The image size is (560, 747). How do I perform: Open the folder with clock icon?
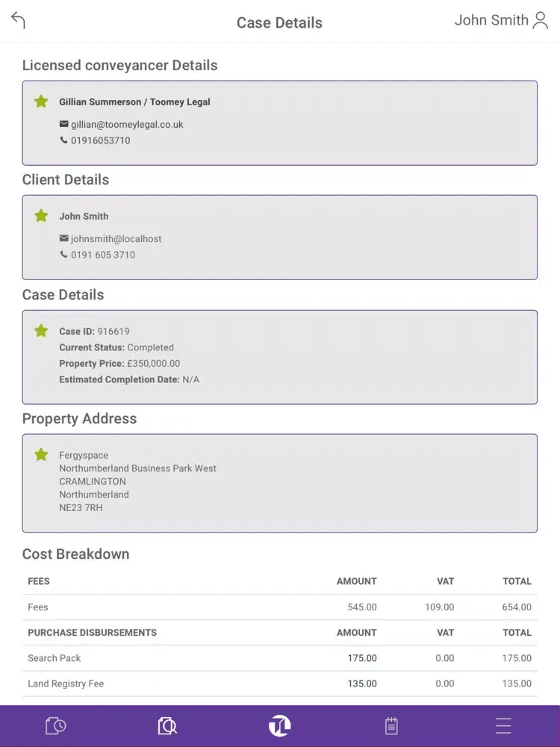coord(56,725)
